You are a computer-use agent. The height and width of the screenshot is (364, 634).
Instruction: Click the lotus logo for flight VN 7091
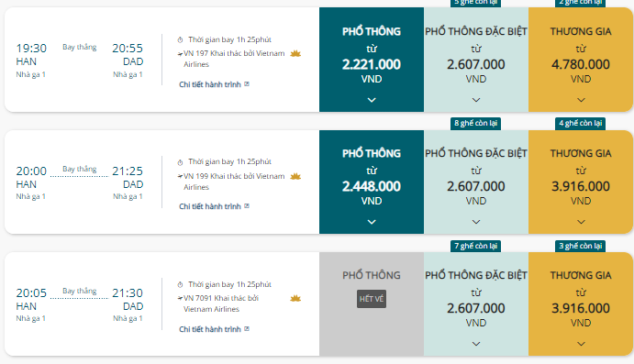click(295, 299)
